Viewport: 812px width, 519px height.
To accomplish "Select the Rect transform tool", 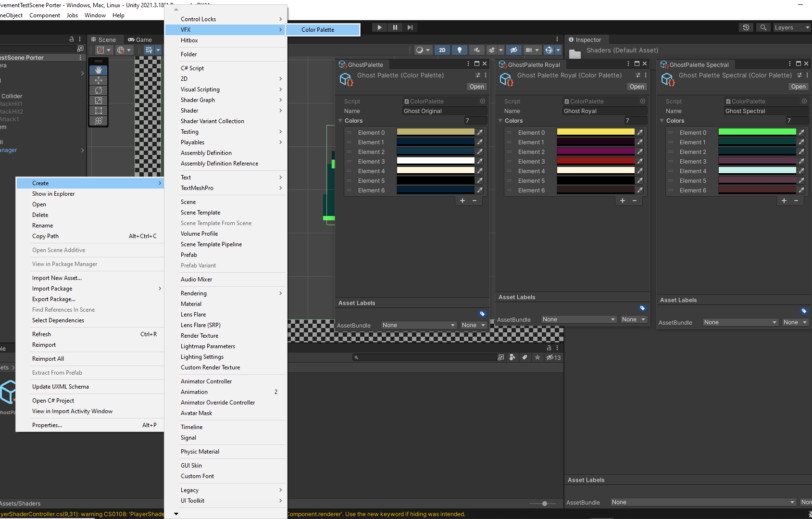I will pos(98,111).
